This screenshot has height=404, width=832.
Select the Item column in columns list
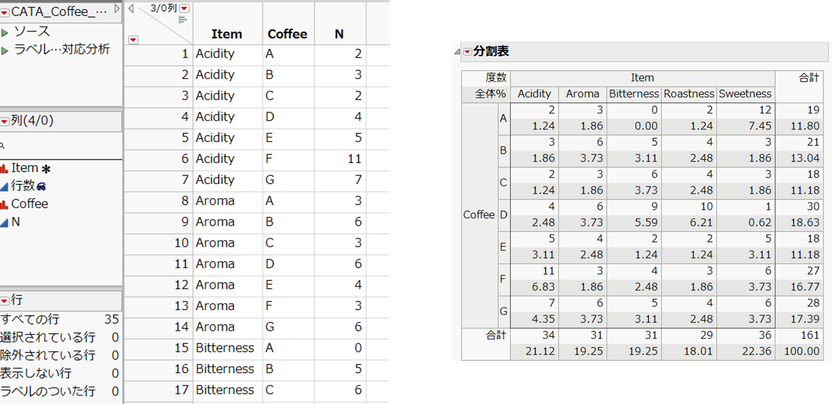[x=24, y=168]
